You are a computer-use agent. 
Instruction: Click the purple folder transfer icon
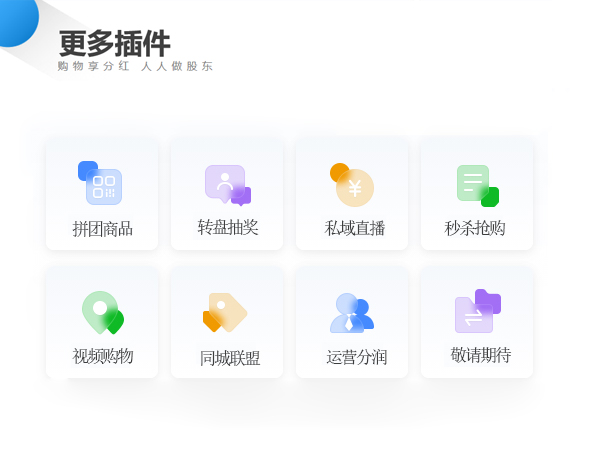pos(478,311)
